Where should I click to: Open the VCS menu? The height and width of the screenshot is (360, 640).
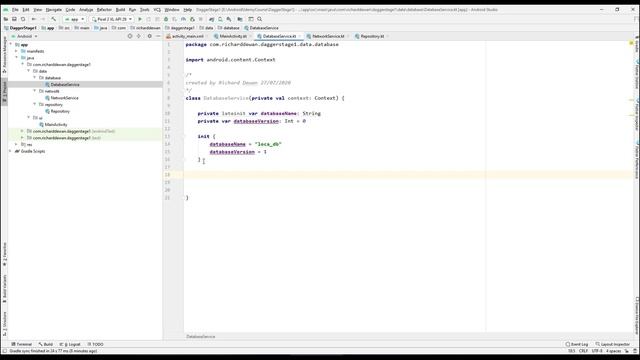157,9
